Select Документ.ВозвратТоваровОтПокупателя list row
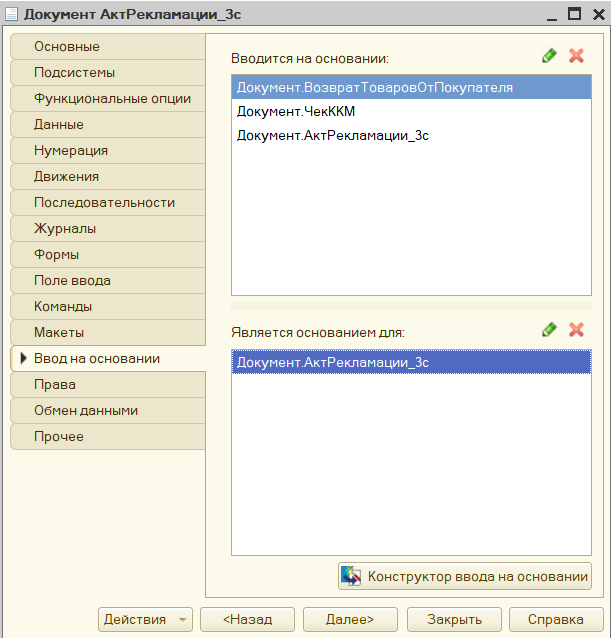This screenshot has width=611, height=638. pos(374,87)
